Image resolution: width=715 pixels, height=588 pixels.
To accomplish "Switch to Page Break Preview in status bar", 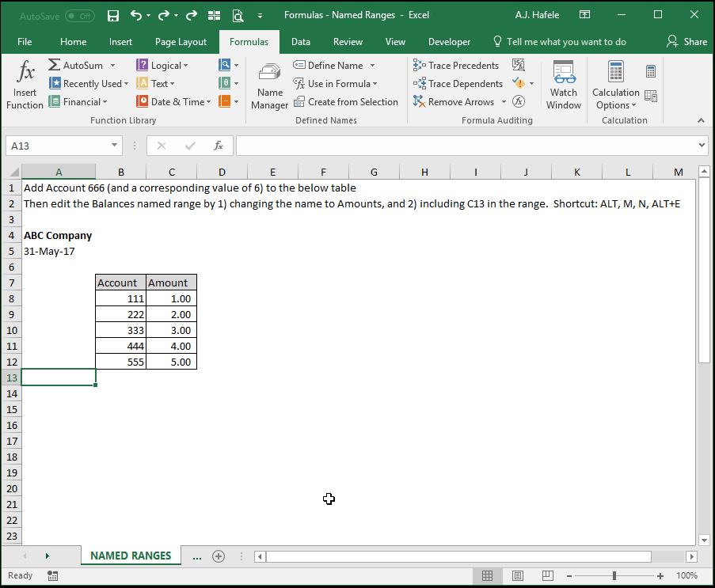I will (x=548, y=575).
